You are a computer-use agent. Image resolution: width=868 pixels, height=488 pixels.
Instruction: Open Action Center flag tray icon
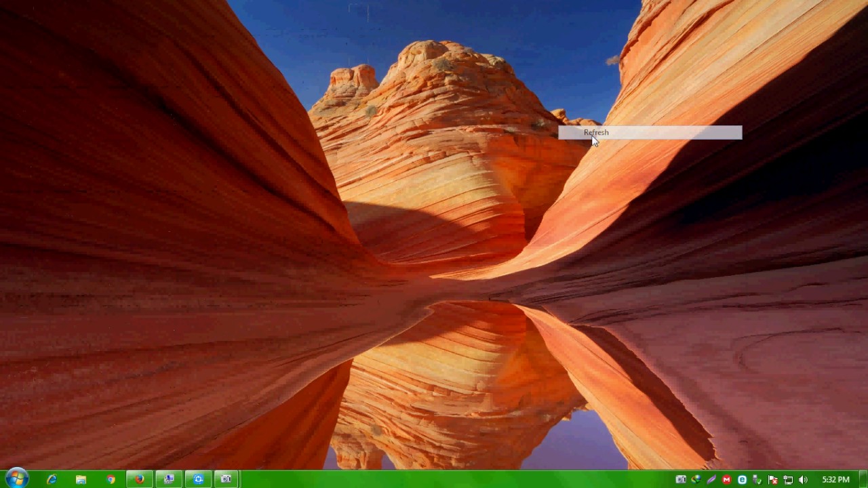(772, 480)
